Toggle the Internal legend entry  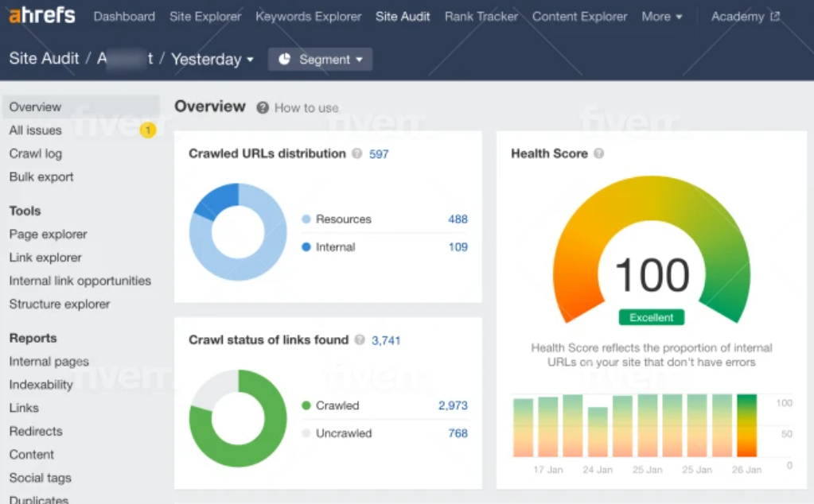pos(334,247)
